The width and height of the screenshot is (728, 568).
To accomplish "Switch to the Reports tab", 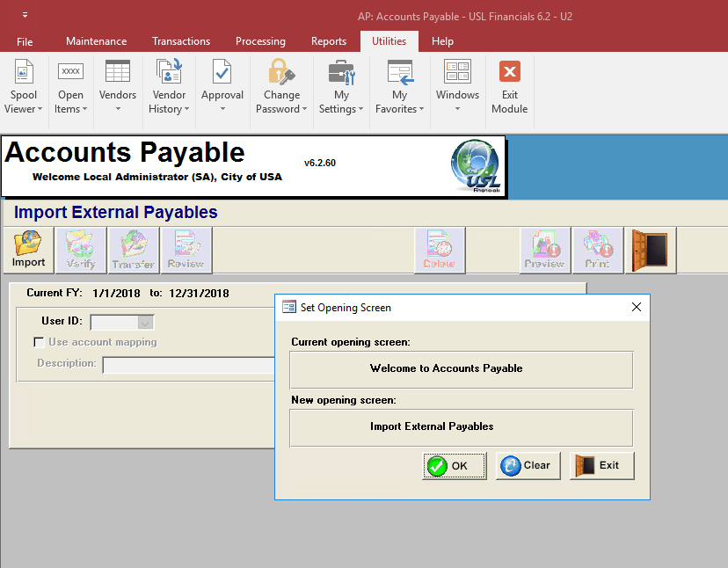I will (329, 41).
